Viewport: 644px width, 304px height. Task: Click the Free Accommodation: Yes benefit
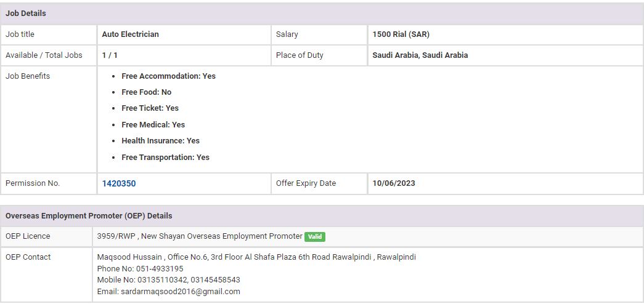click(x=168, y=76)
